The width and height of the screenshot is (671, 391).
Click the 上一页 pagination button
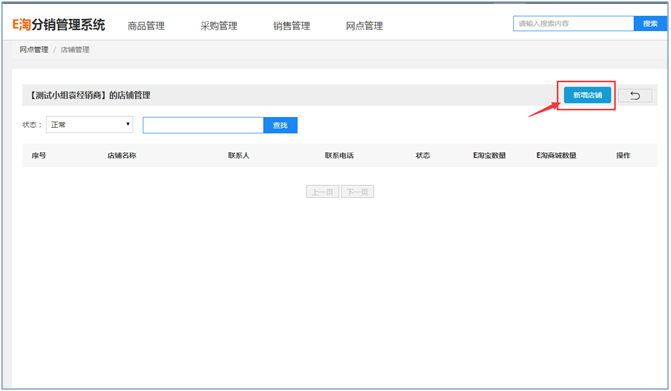(x=323, y=192)
